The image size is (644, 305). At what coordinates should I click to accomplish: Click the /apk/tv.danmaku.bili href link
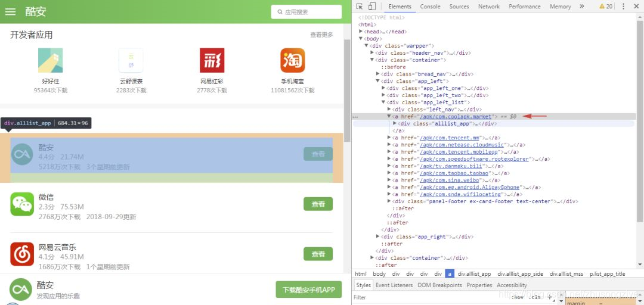tap(452, 166)
